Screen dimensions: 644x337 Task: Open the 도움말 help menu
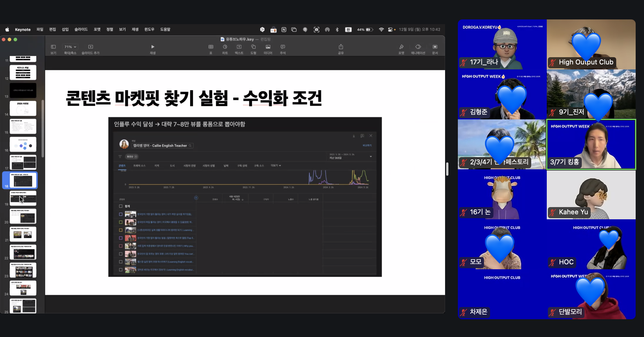165,29
